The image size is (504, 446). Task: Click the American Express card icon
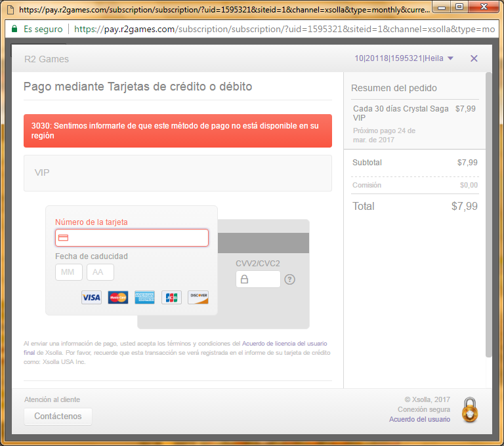144,297
